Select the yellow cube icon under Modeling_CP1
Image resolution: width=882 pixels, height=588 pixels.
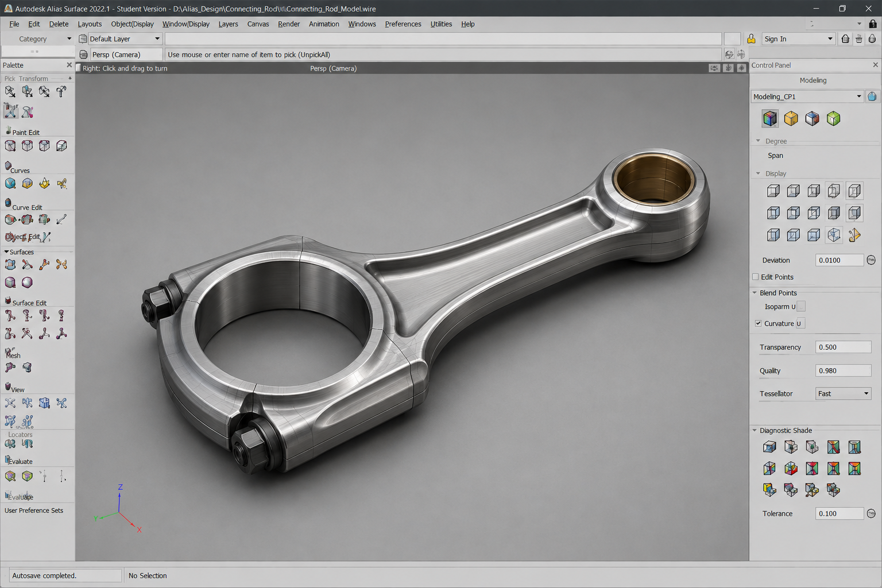pyautogui.click(x=791, y=118)
